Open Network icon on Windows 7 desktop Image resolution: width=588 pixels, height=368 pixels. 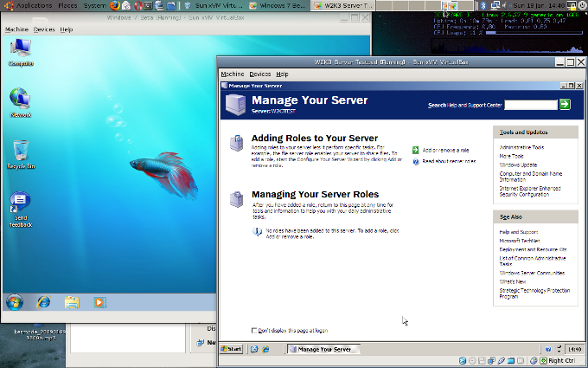[20, 102]
